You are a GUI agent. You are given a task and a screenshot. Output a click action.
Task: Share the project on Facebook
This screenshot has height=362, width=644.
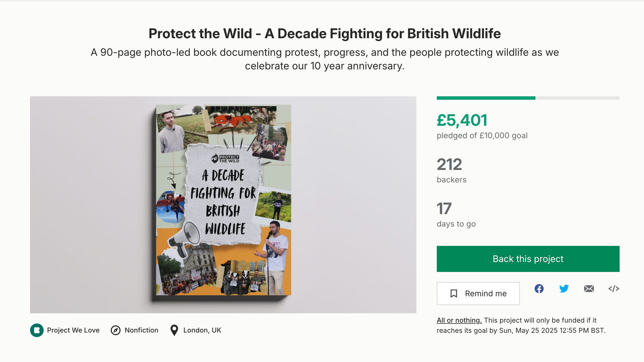click(539, 289)
